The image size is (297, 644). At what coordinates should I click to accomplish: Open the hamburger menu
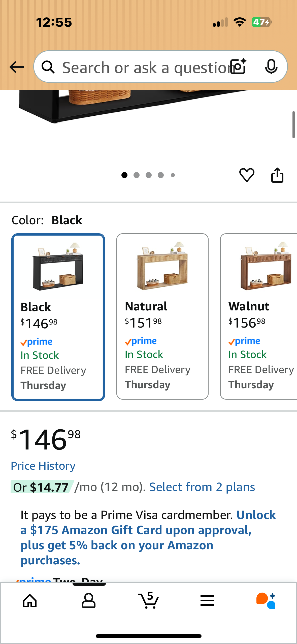(x=207, y=601)
